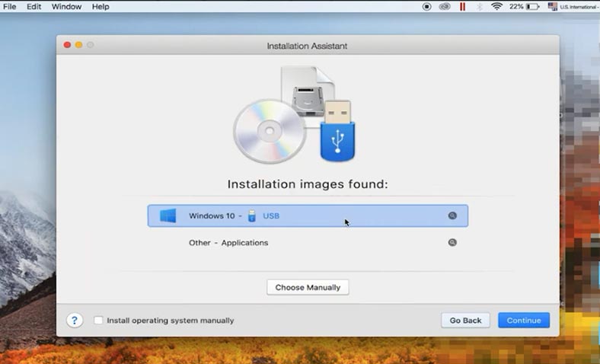Select the Other - Applications image row
This screenshot has height=364, width=600.
308,243
